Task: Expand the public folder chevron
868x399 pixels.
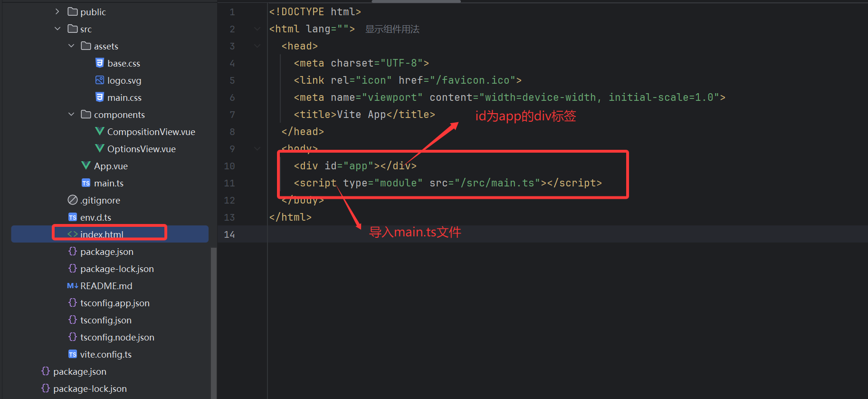Action: click(57, 11)
